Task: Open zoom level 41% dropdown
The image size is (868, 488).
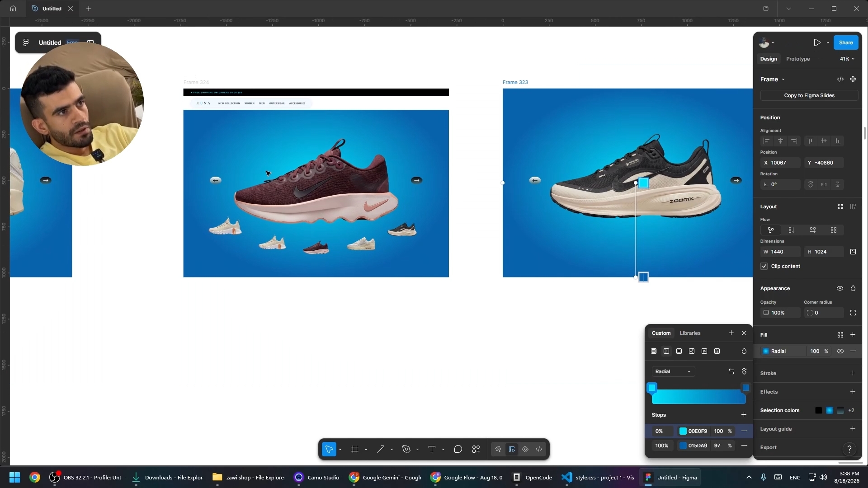Action: click(847, 59)
